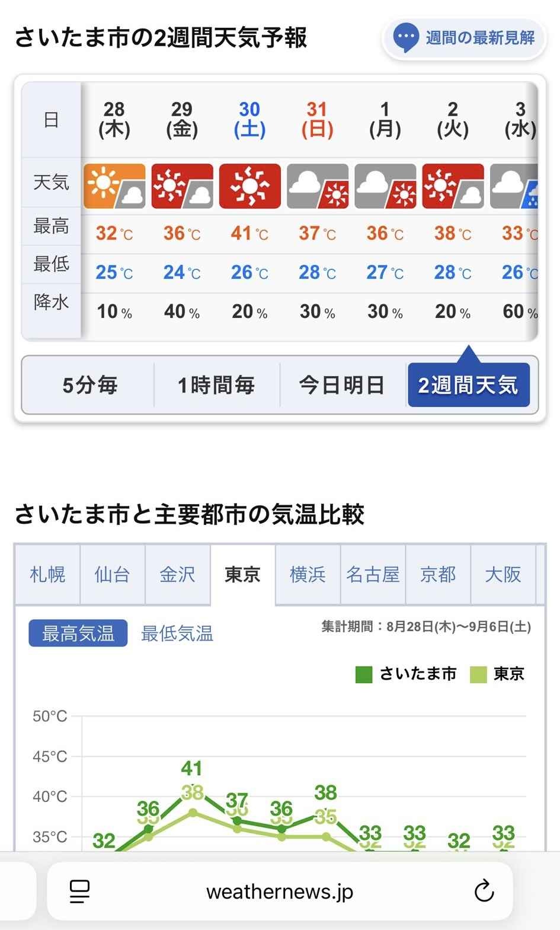The height and width of the screenshot is (930, 560).
Task: Compare temperatures with 札幌 tab
Action: tap(47, 574)
